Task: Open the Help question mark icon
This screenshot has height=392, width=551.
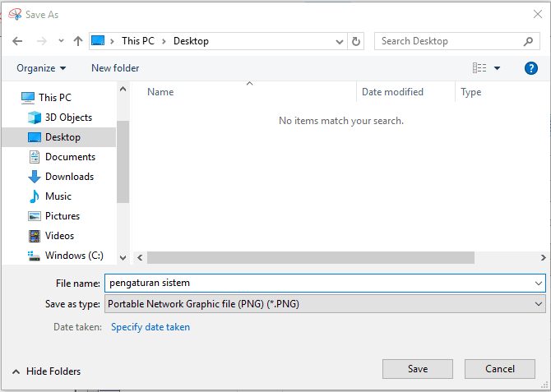Action: 531,68
